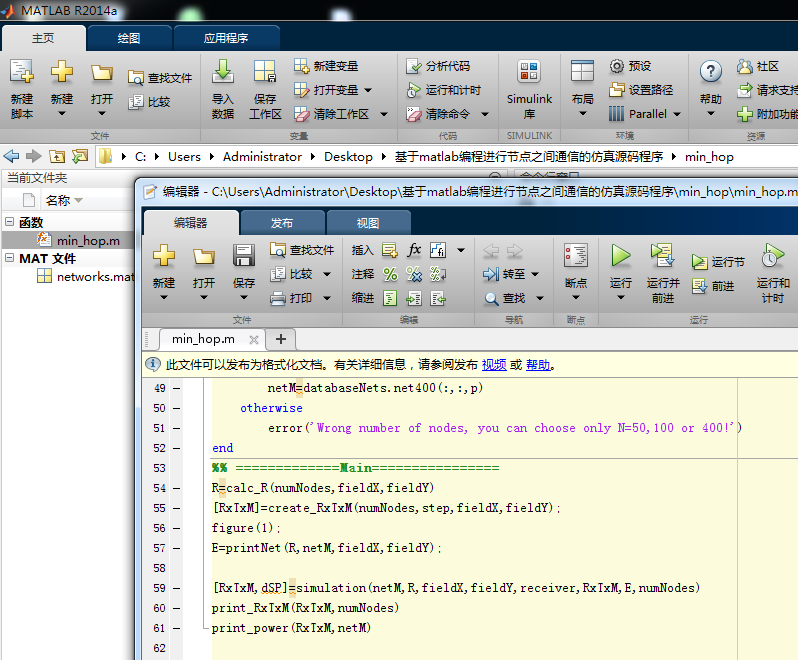
Task: Click min_hop folder in address path
Action: coord(709,157)
